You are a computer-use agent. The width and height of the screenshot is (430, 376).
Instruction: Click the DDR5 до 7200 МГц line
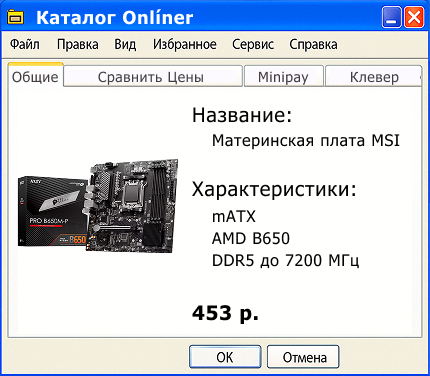tap(286, 261)
